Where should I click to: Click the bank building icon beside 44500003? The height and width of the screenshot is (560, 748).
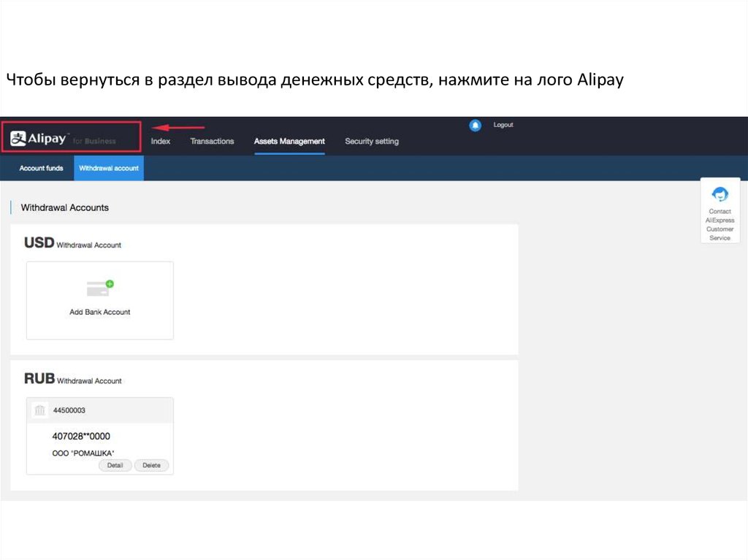pos(39,411)
